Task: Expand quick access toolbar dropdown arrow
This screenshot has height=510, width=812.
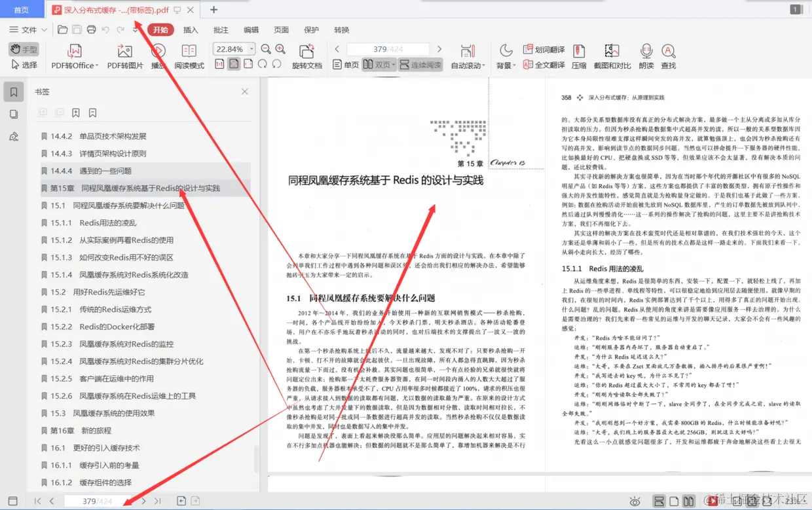Action: (x=136, y=29)
